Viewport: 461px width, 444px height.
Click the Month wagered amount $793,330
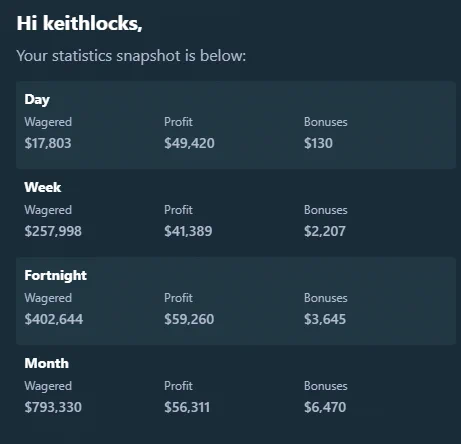click(53, 407)
